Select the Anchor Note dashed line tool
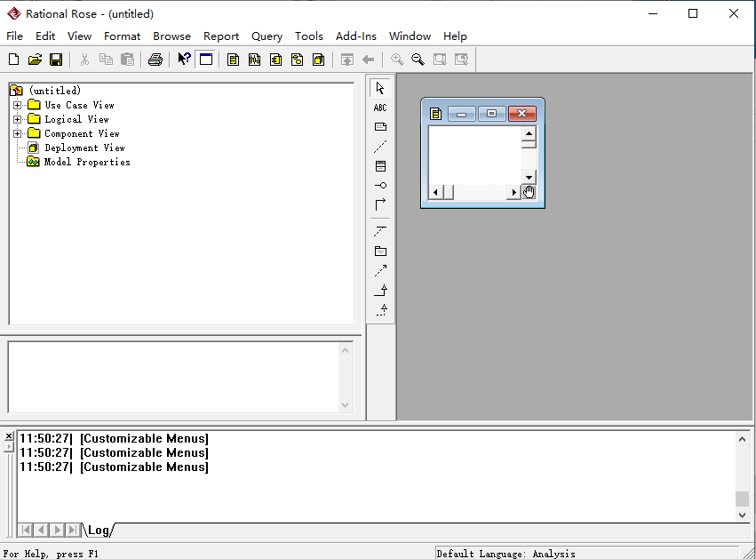Image resolution: width=756 pixels, height=559 pixels. (380, 147)
